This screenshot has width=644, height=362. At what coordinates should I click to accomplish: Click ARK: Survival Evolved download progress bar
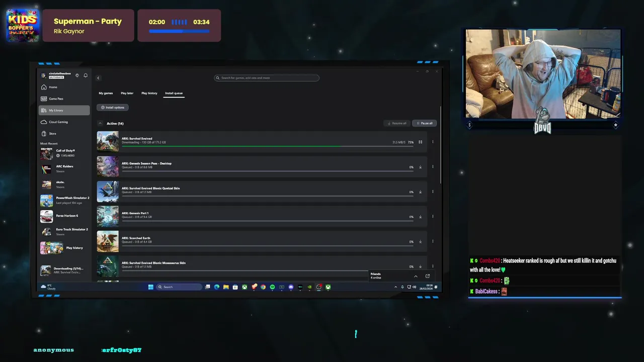click(267, 146)
